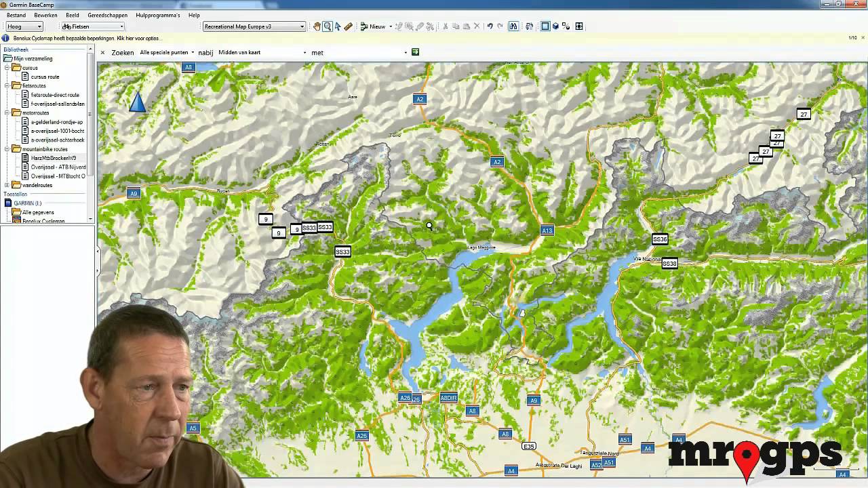
Task: Open the Hulpprogramma's menu
Action: tap(158, 15)
